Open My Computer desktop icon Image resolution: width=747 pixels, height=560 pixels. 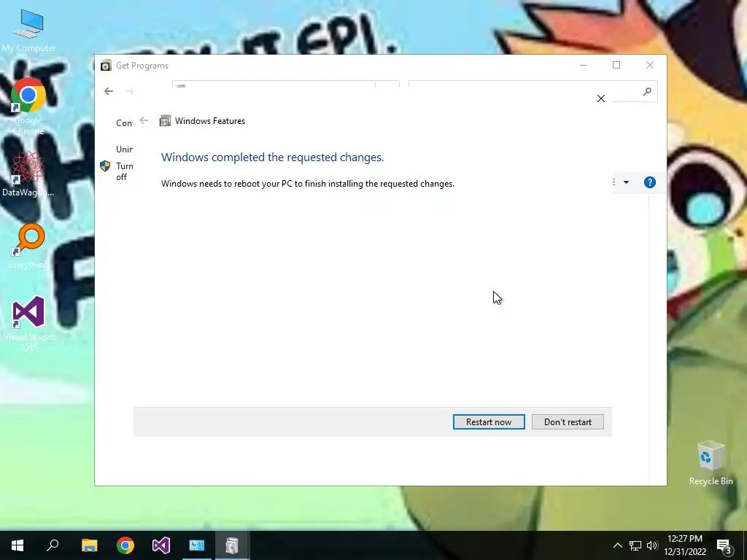[28, 31]
